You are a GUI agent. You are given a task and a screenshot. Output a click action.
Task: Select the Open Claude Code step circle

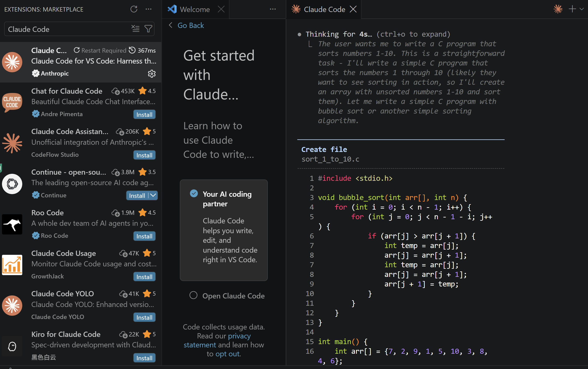tap(193, 295)
